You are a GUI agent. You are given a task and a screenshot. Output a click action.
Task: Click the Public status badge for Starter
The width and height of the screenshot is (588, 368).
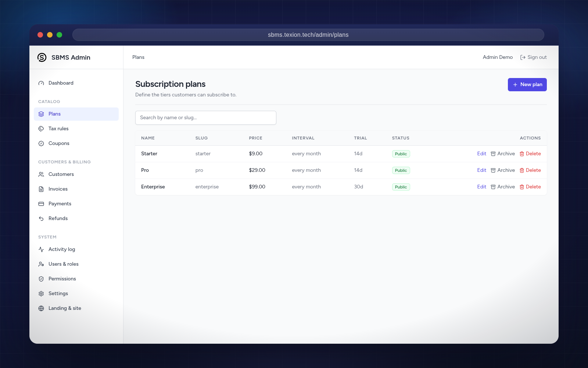click(401, 154)
